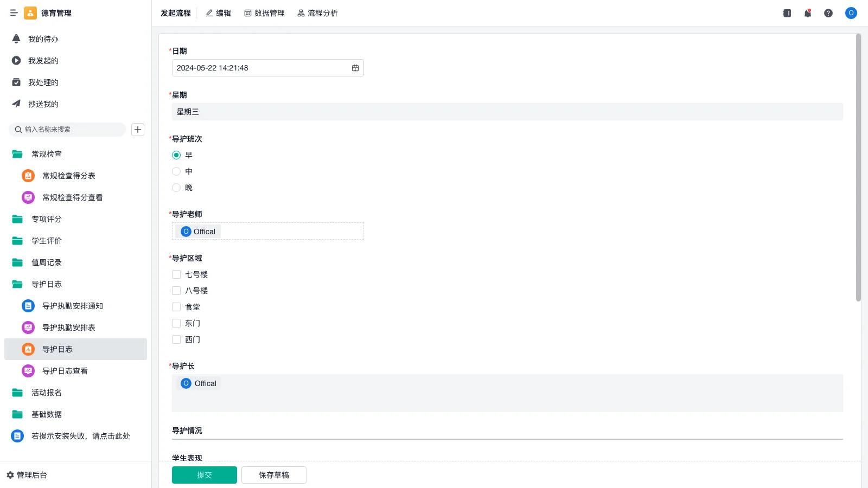Collapse the sidebar with the hamburger icon

14,13
